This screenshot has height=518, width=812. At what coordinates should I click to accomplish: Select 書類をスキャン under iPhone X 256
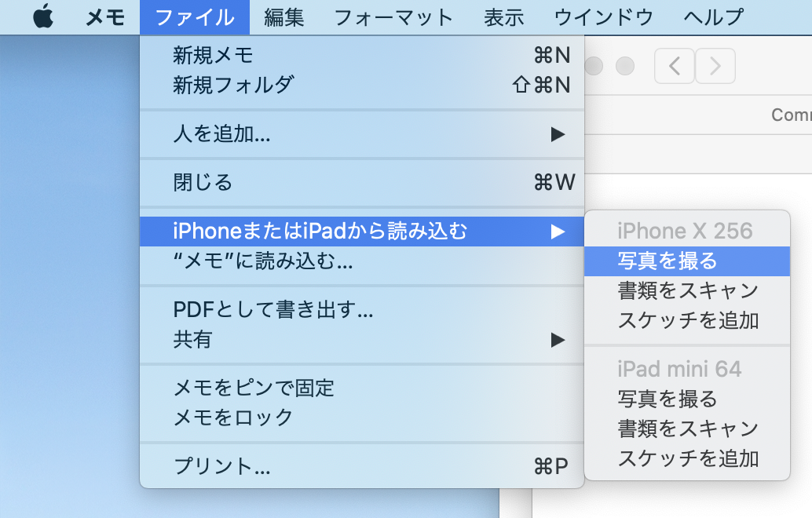(x=687, y=290)
